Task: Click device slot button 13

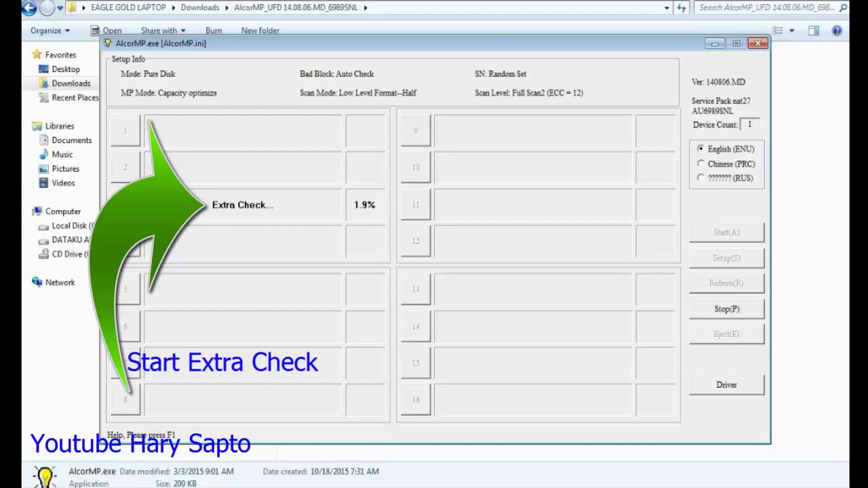Action: (x=416, y=289)
